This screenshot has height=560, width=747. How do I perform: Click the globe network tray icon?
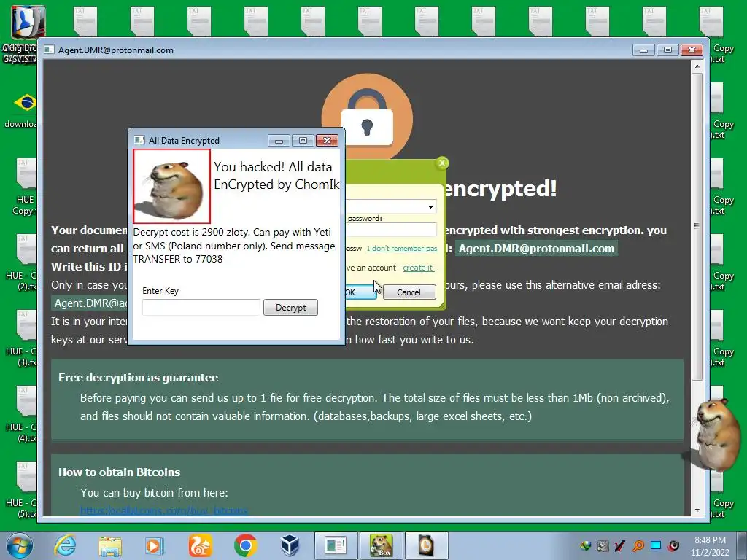coord(586,546)
